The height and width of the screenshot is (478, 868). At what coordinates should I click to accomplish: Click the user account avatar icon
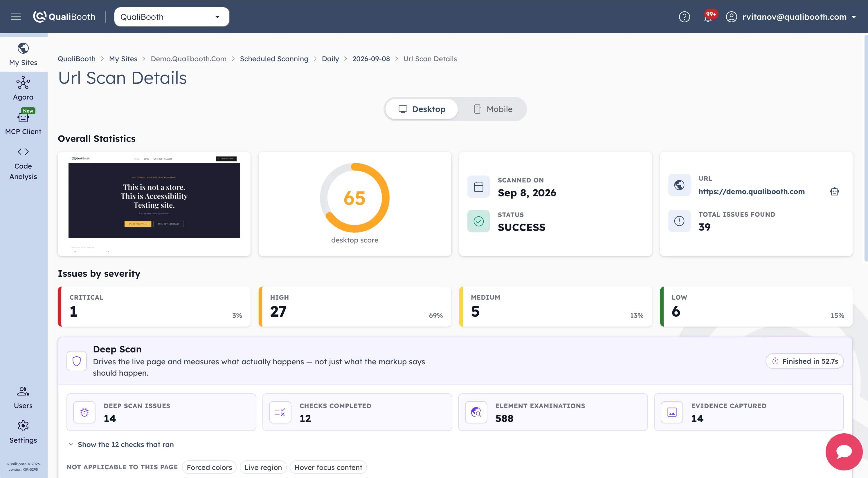click(x=732, y=17)
